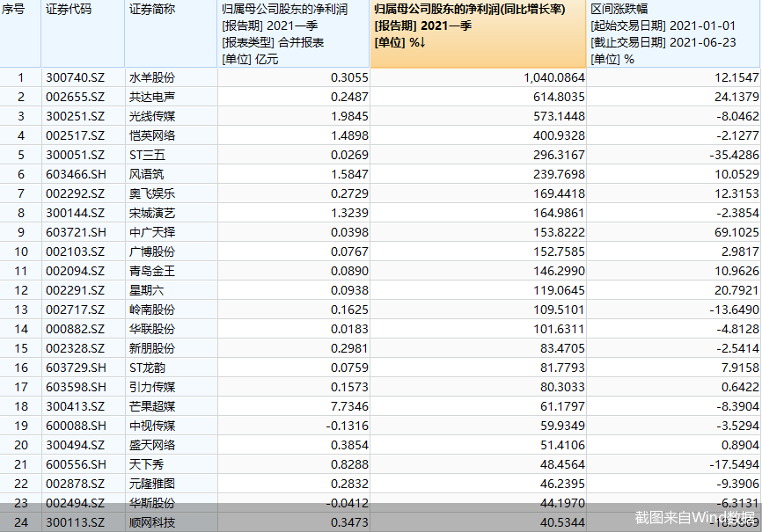
Task: Click the name 广博股份
Action: point(152,251)
